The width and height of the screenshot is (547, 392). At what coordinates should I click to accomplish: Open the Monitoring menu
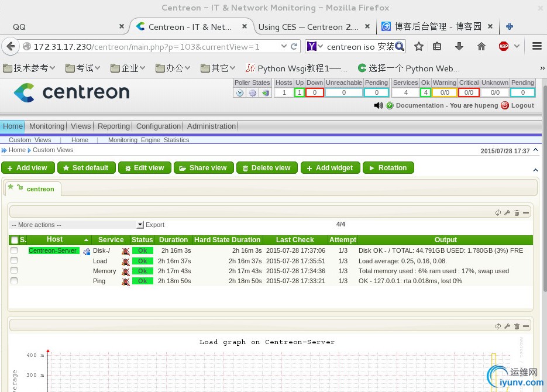coord(47,126)
